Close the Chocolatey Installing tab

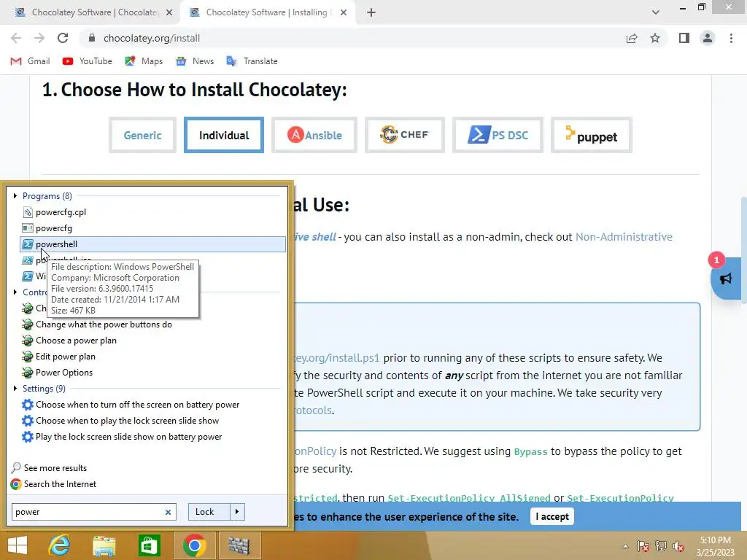click(x=344, y=13)
